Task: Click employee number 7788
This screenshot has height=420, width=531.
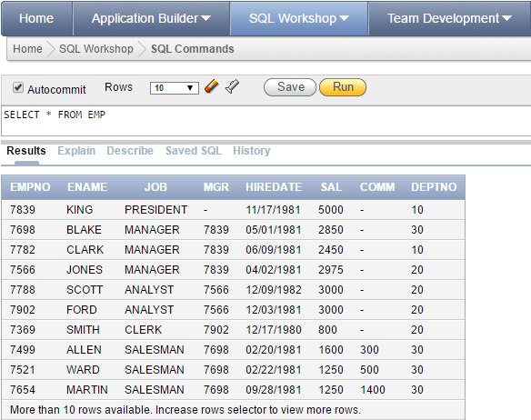Action: [23, 290]
